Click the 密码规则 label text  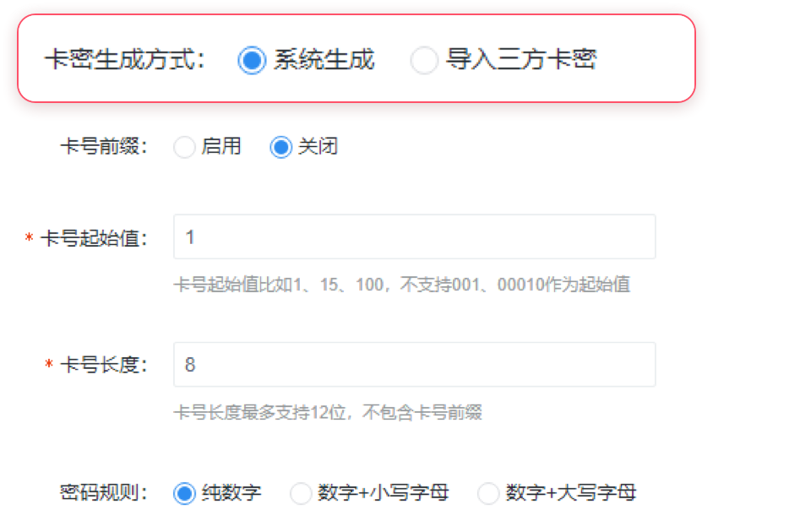pyautogui.click(x=103, y=492)
